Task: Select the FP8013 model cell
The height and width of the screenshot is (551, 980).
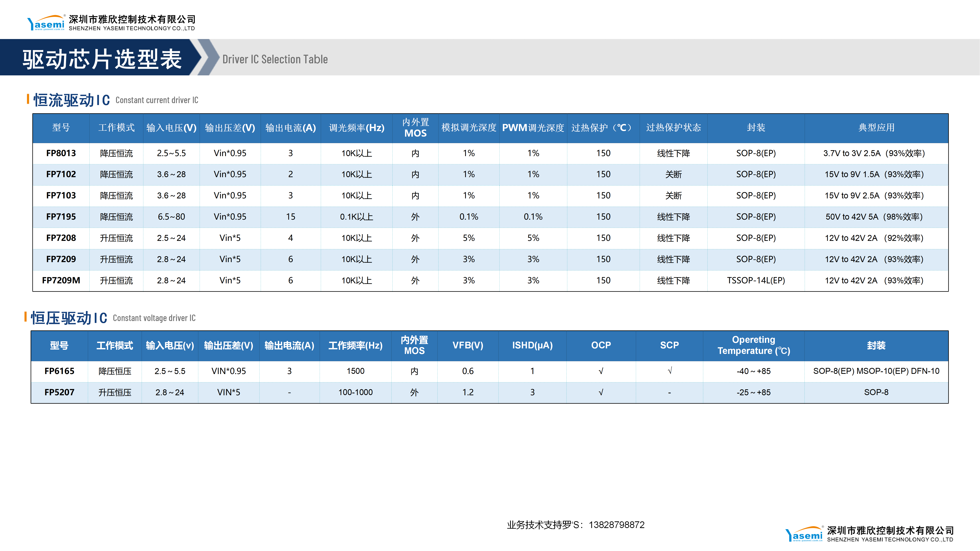Action: coord(61,153)
